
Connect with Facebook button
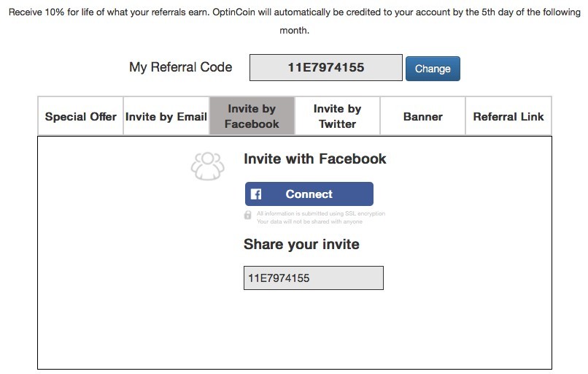[309, 194]
